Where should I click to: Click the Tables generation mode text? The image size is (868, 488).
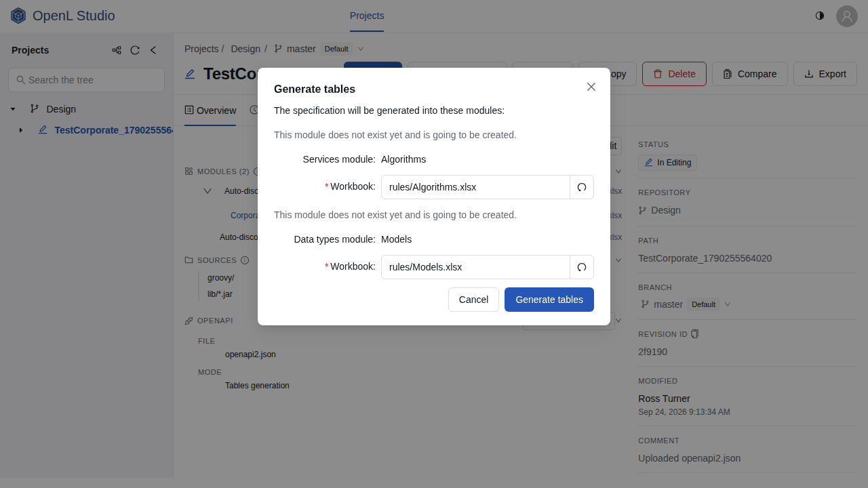tap(257, 386)
